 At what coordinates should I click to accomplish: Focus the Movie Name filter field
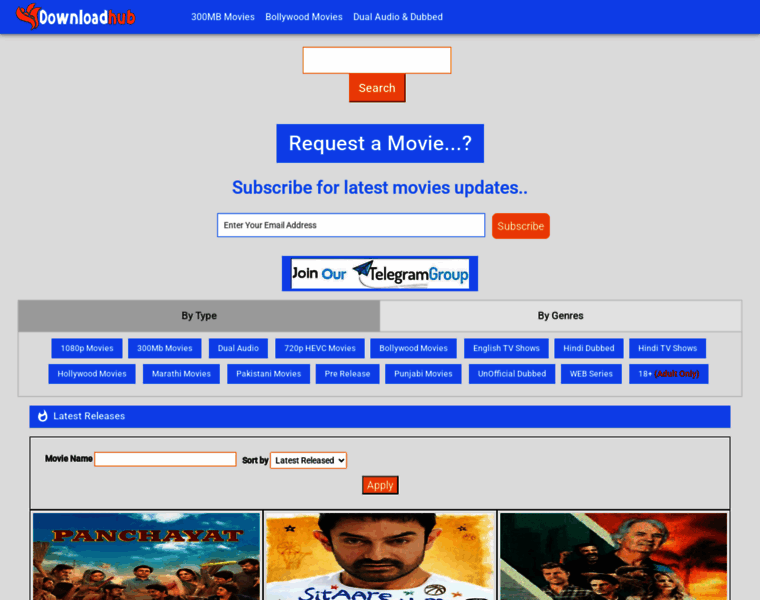(165, 459)
